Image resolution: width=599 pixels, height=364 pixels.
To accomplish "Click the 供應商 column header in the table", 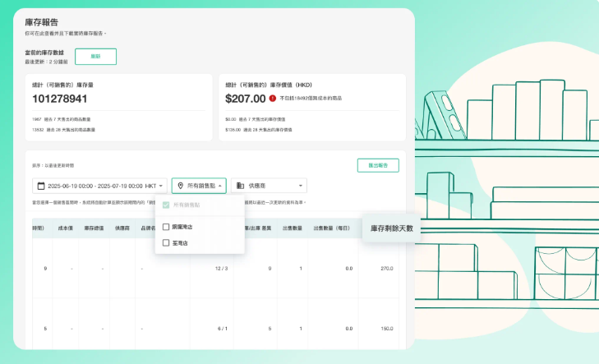I will coord(122,228).
